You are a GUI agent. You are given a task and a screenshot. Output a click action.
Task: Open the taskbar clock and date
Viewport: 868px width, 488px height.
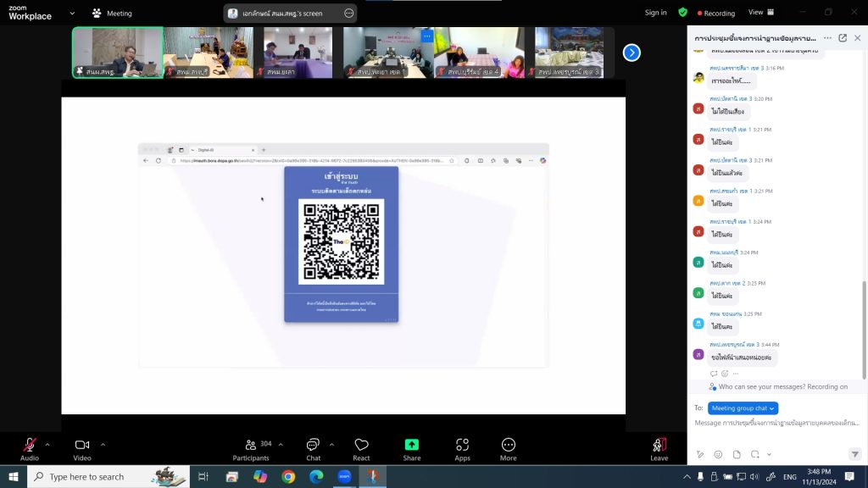(819, 476)
